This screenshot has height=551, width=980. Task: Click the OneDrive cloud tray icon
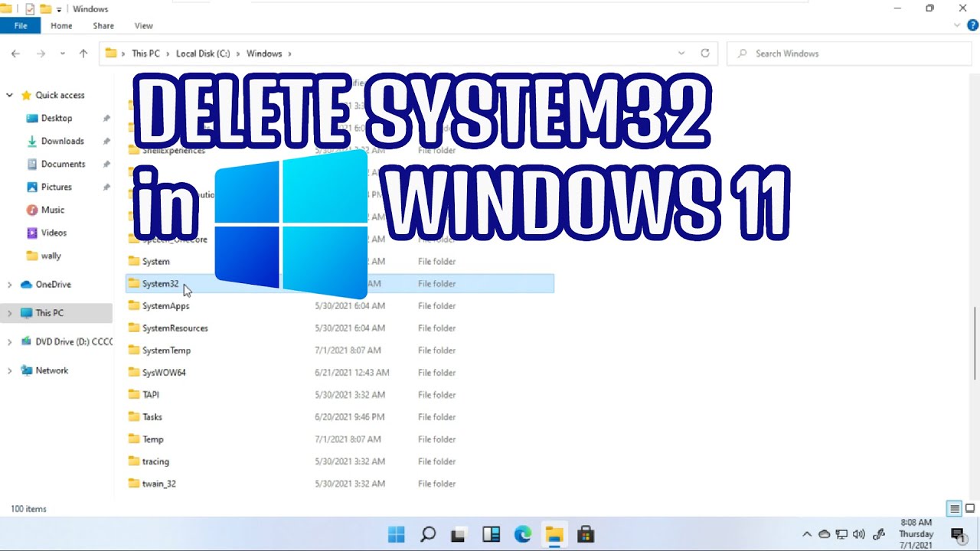(x=824, y=534)
